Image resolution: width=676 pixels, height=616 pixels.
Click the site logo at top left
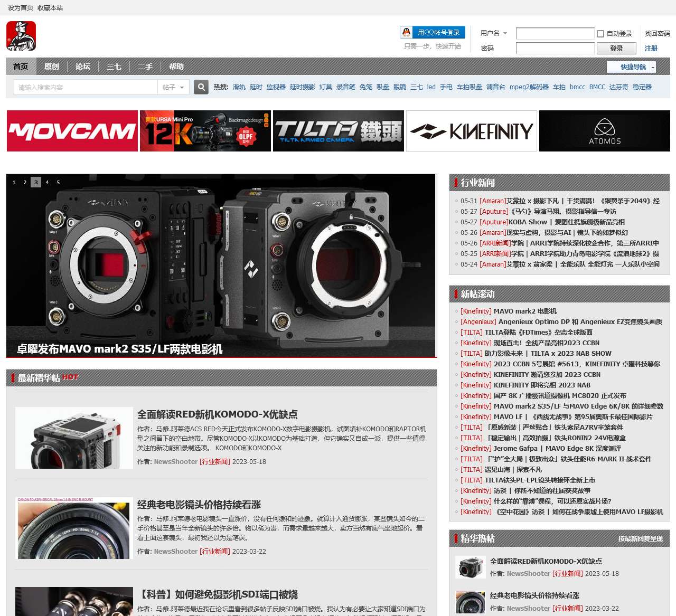tap(21, 36)
